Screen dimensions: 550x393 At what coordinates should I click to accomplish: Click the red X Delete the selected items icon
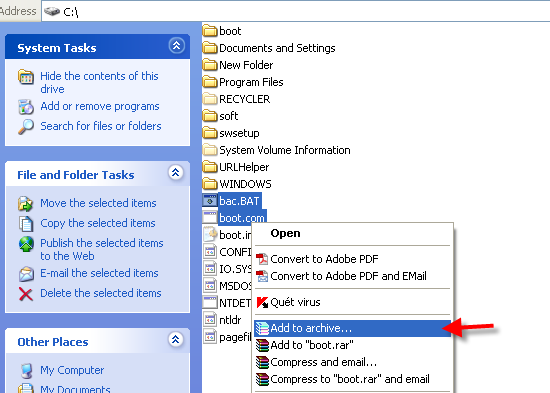pos(26,294)
